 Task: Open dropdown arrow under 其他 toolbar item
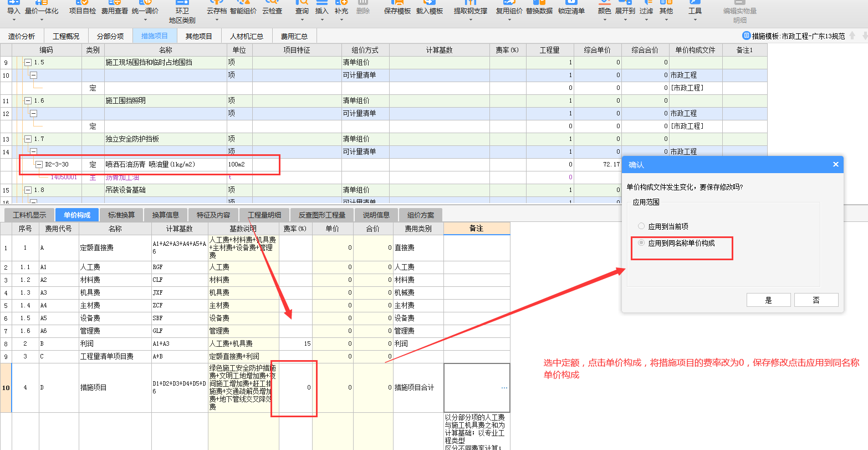[666, 20]
